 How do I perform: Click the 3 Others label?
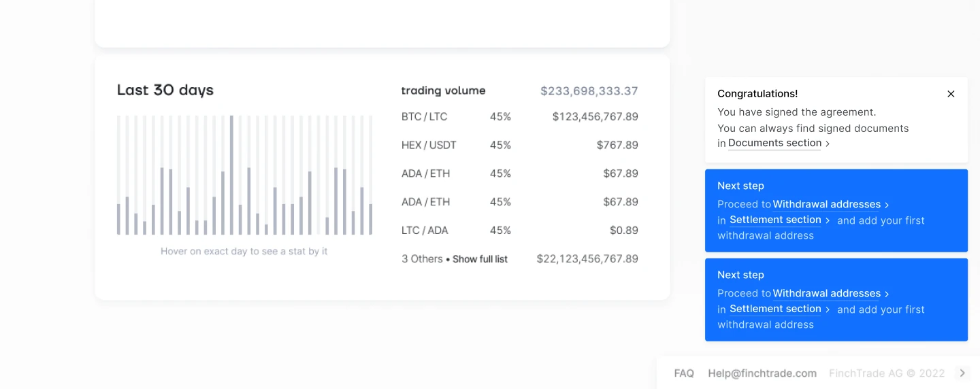(422, 259)
